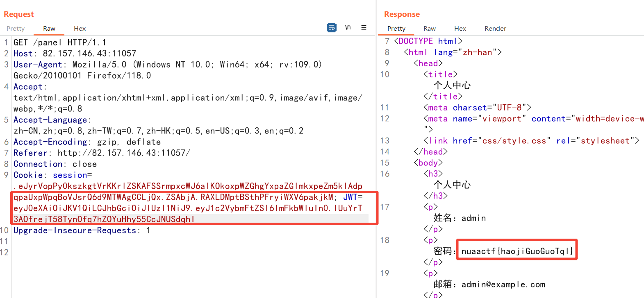Click the Host header line
Screen dimensions: 644x298
75,54
